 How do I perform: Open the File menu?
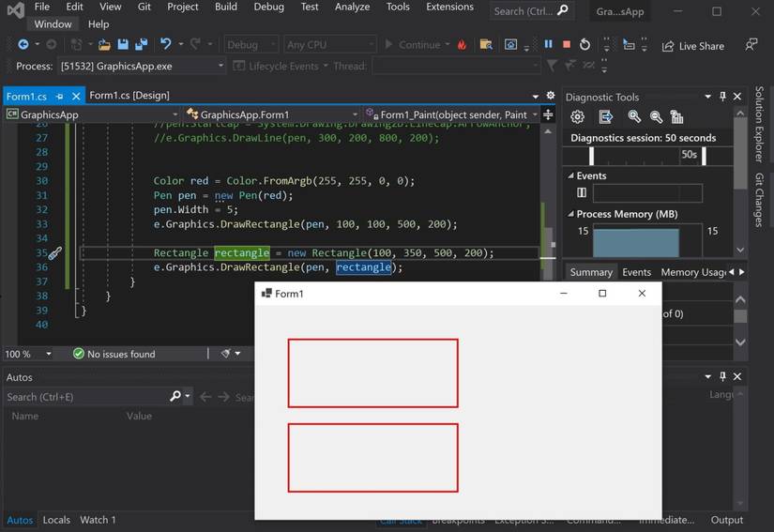point(41,7)
